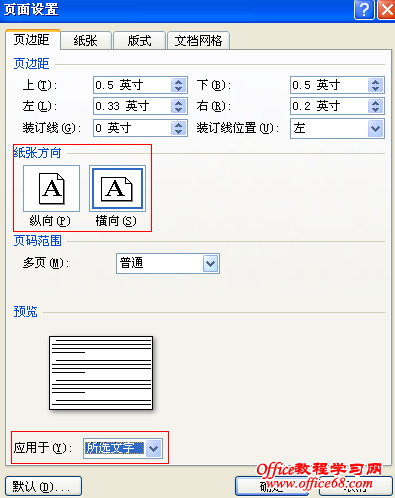The height and width of the screenshot is (498, 395).
Task: Click the 上(T) top margin field
Action: pos(140,85)
